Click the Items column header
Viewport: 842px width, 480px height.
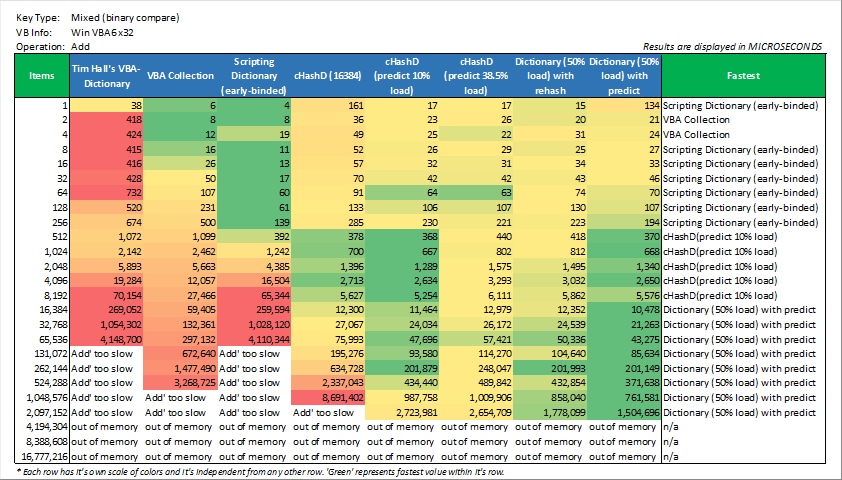(x=42, y=75)
